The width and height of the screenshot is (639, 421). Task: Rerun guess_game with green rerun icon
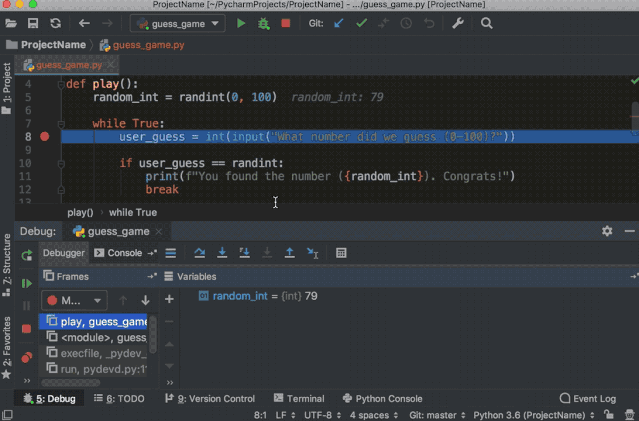[x=27, y=255]
